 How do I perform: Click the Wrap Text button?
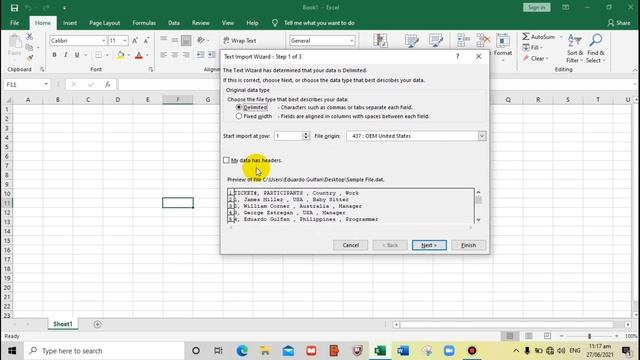[240, 40]
